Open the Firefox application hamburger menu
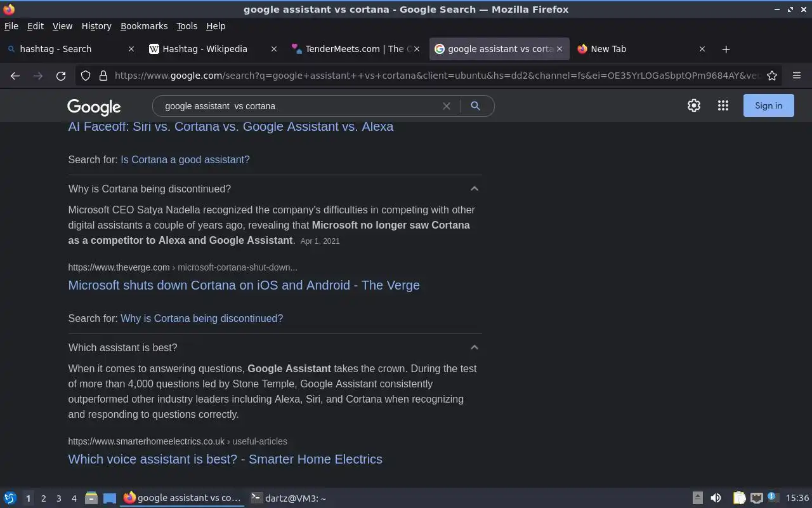812x508 pixels. 797,76
